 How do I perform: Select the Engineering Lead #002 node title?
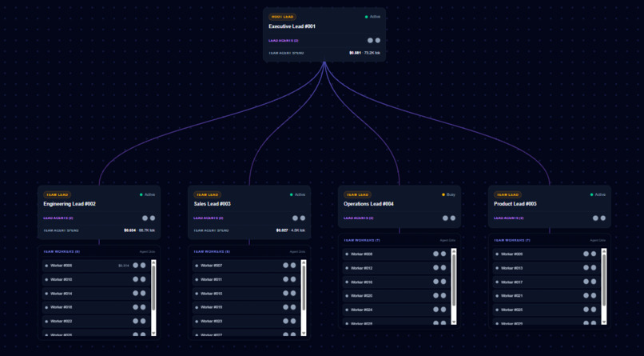pyautogui.click(x=70, y=204)
